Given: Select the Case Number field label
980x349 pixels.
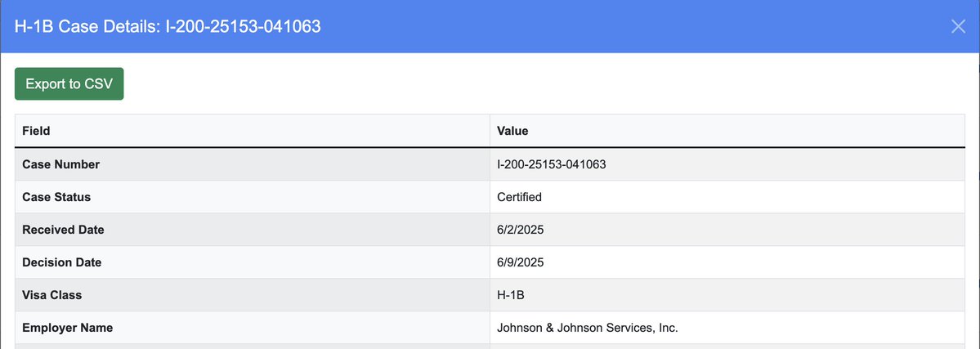Looking at the screenshot, I should pyautogui.click(x=60, y=164).
